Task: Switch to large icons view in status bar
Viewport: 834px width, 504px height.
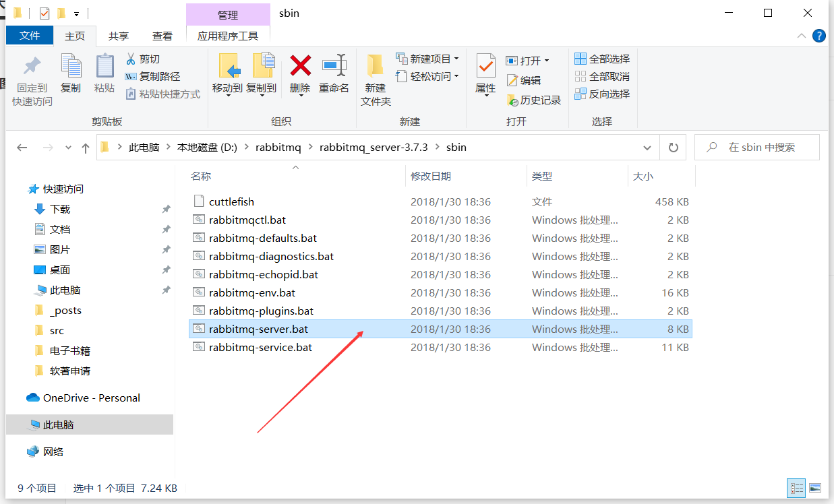Action: coord(815,488)
